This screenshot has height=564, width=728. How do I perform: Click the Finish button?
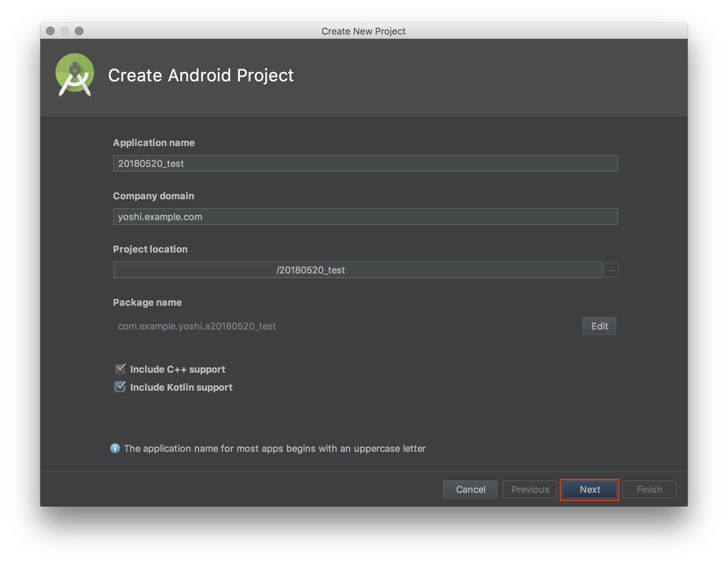click(x=649, y=489)
